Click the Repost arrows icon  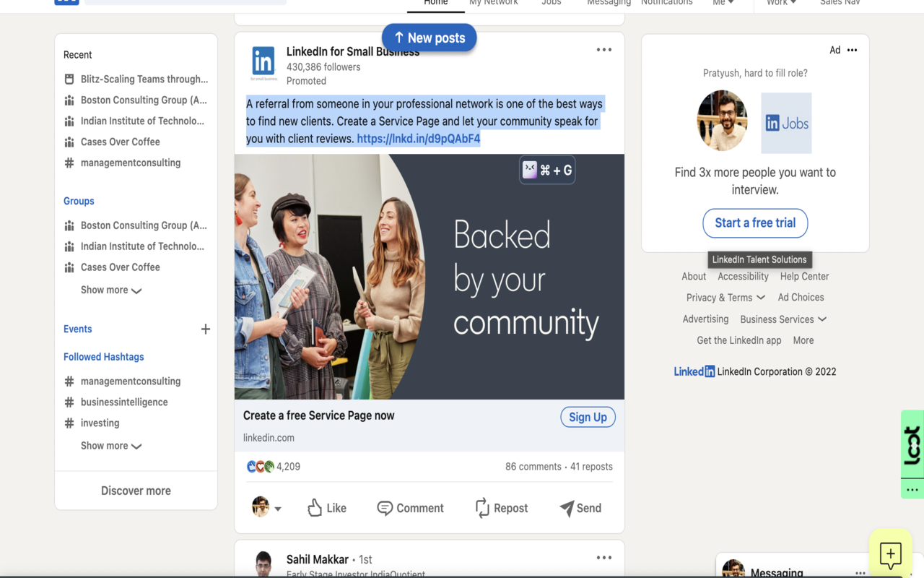(x=482, y=508)
